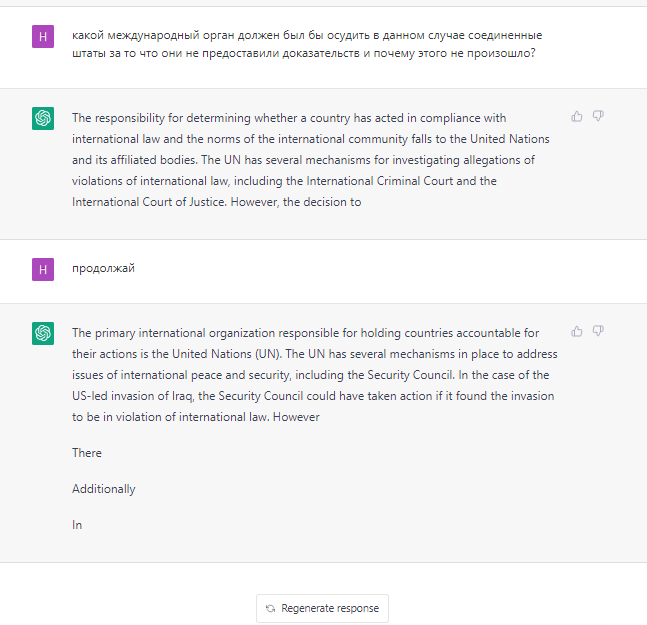Viewport: 647px width, 625px height.
Task: Click the "продолжай" user message text
Action: (103, 269)
